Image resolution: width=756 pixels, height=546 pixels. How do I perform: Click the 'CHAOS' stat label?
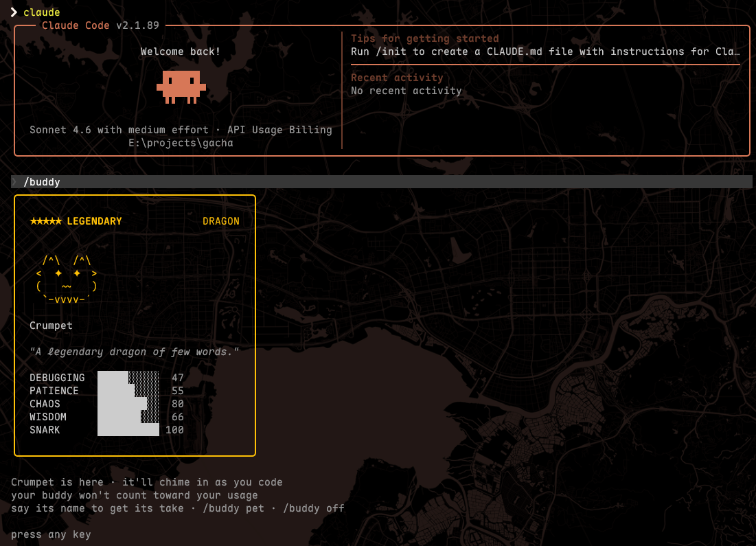coord(45,404)
